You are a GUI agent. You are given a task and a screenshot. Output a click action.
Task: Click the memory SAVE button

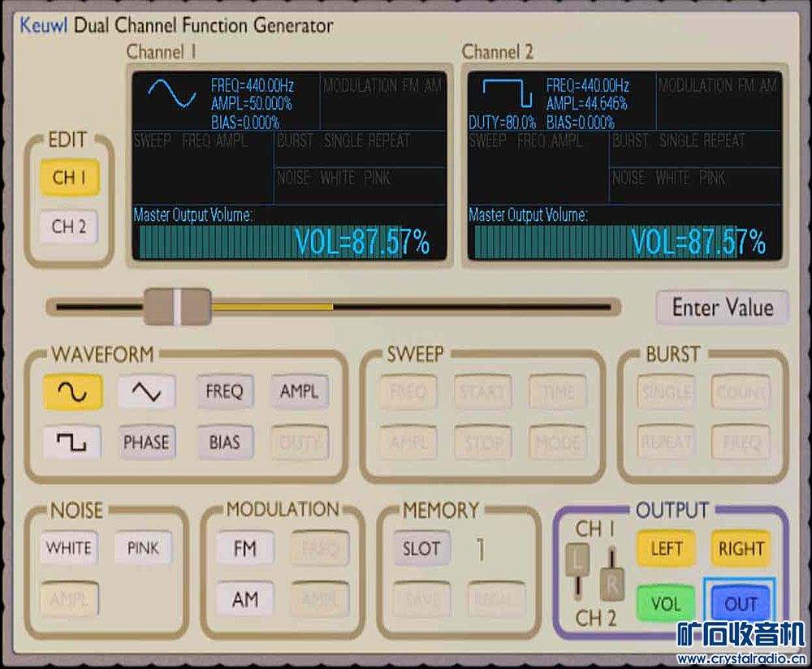tap(421, 599)
